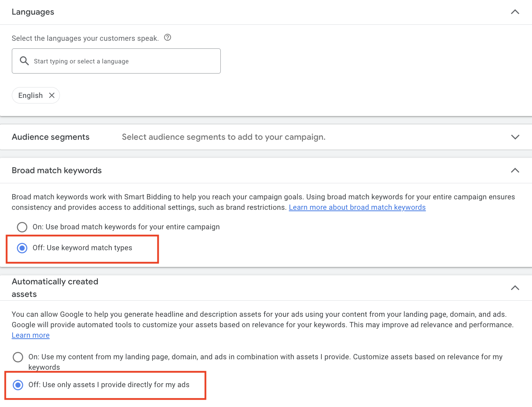This screenshot has width=532, height=407.
Task: Select Off: Use keyword match types
Action: point(22,248)
